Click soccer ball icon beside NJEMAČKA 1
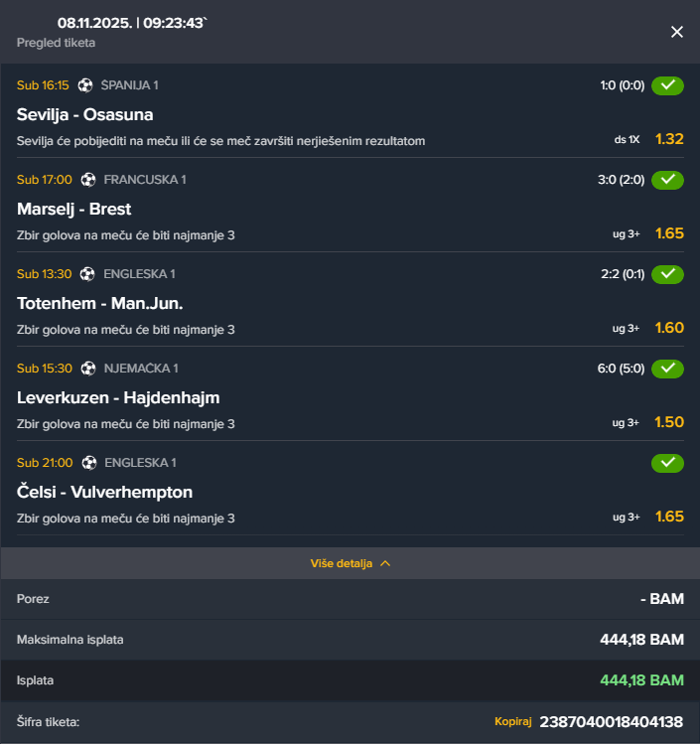This screenshot has height=744, width=700. click(x=88, y=369)
